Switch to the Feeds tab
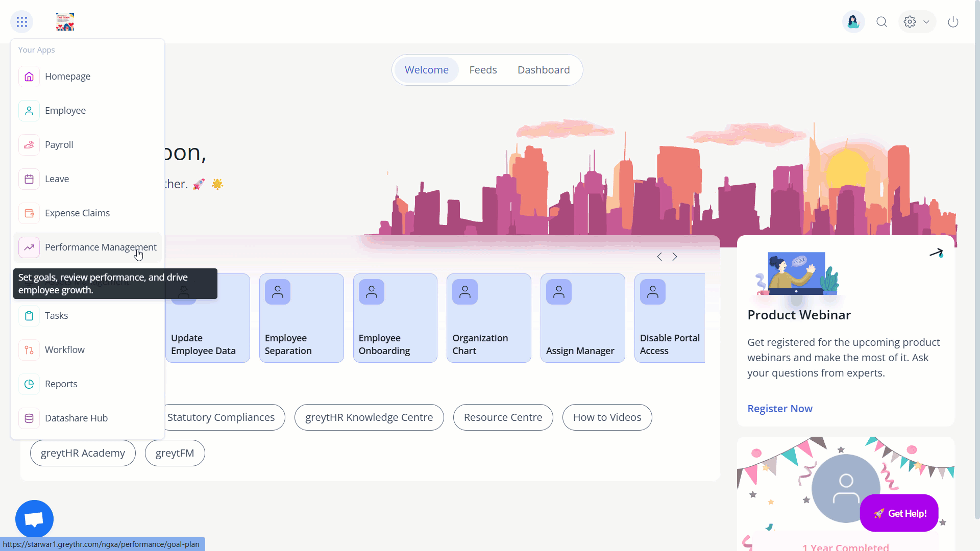Screen dimensions: 980x551 (x=483, y=70)
